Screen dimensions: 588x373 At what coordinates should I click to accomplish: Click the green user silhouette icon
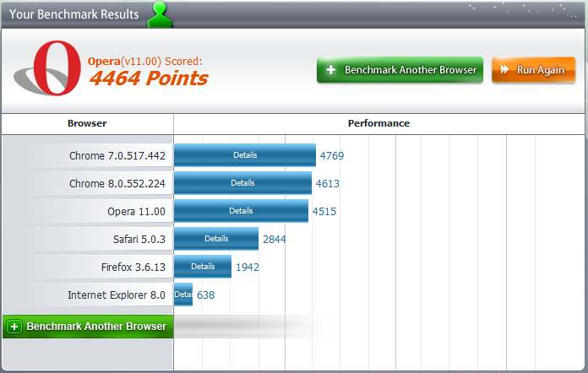click(x=160, y=14)
